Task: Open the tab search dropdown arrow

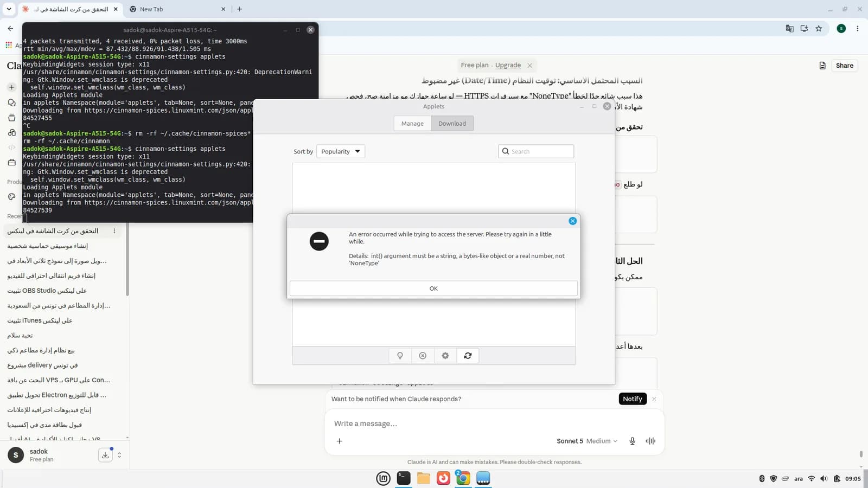Action: [9, 9]
